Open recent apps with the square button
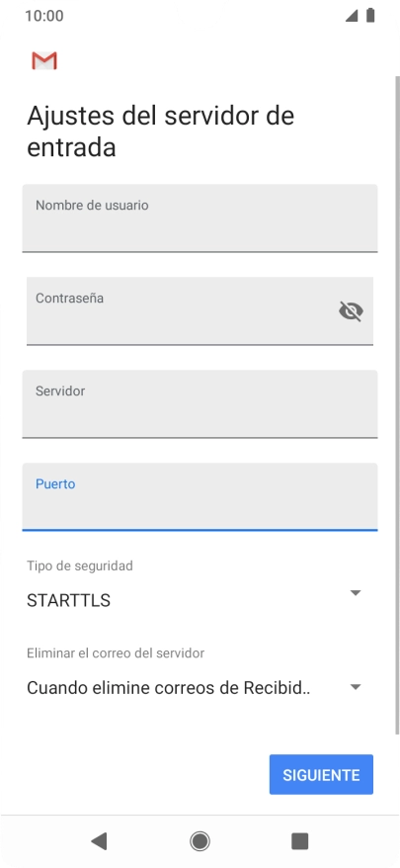 click(300, 841)
